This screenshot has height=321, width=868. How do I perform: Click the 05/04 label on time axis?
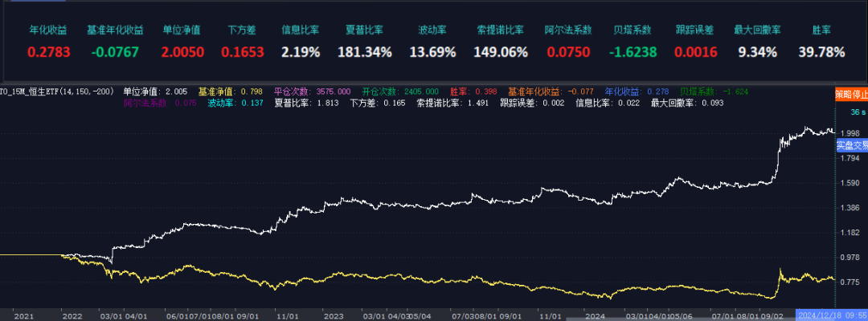pyautogui.click(x=419, y=316)
